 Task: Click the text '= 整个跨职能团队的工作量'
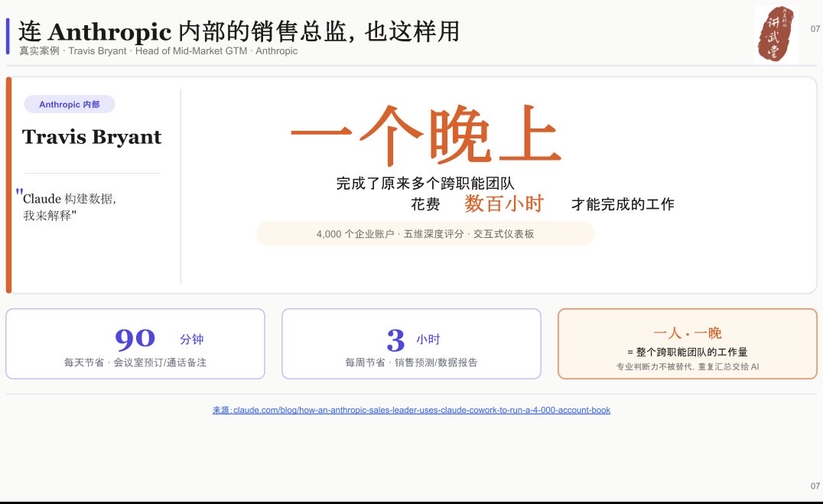[x=688, y=352]
